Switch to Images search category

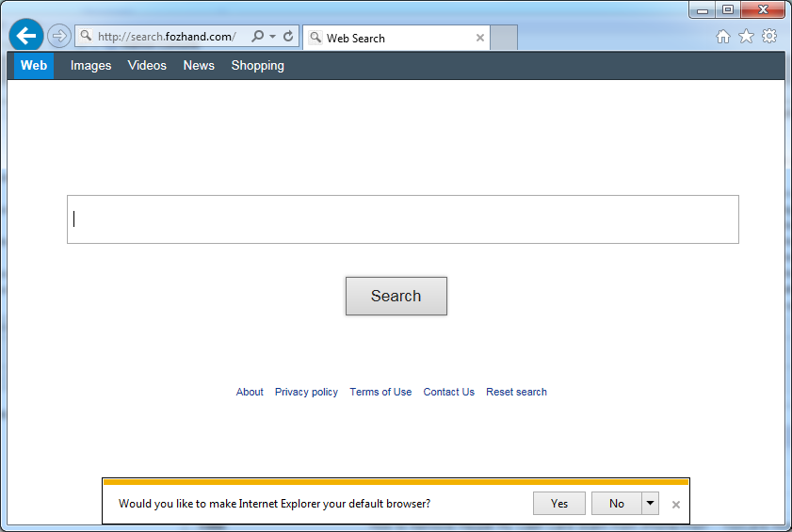tap(91, 66)
